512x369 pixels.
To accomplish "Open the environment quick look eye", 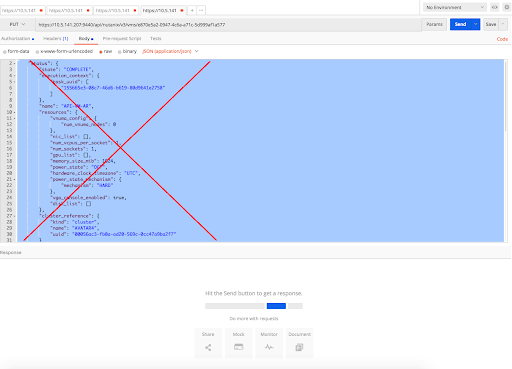I will click(x=495, y=7).
